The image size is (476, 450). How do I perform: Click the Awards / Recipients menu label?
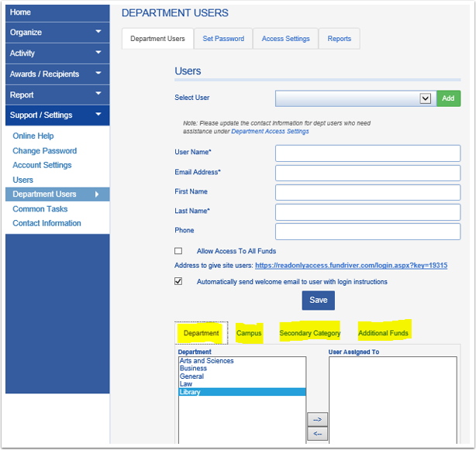tap(44, 74)
